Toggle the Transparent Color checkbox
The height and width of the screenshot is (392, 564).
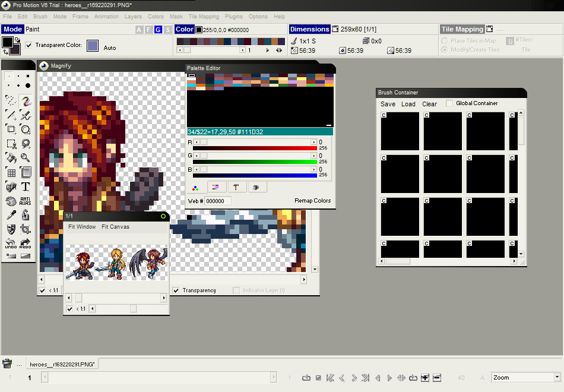click(28, 45)
